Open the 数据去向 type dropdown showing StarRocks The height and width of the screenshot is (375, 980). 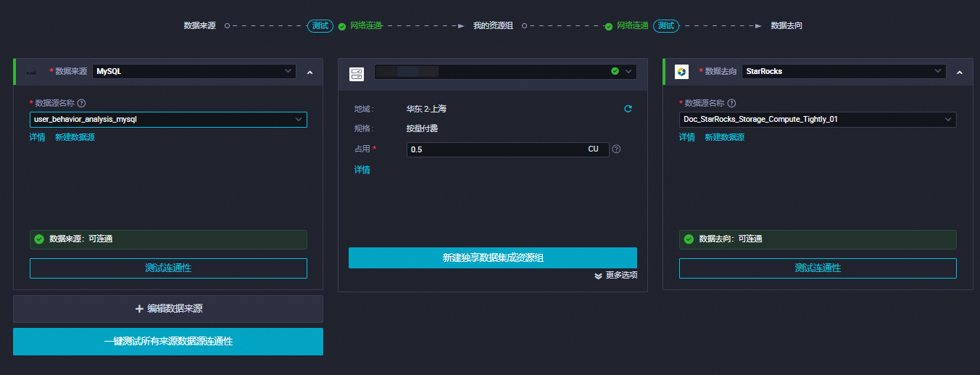tap(844, 71)
